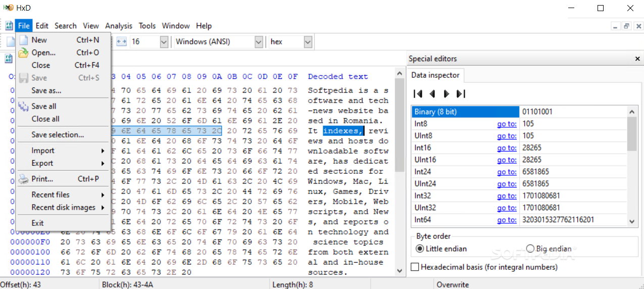Image resolution: width=644 pixels, height=289 pixels.
Task: Open the Help menu
Action: click(204, 26)
